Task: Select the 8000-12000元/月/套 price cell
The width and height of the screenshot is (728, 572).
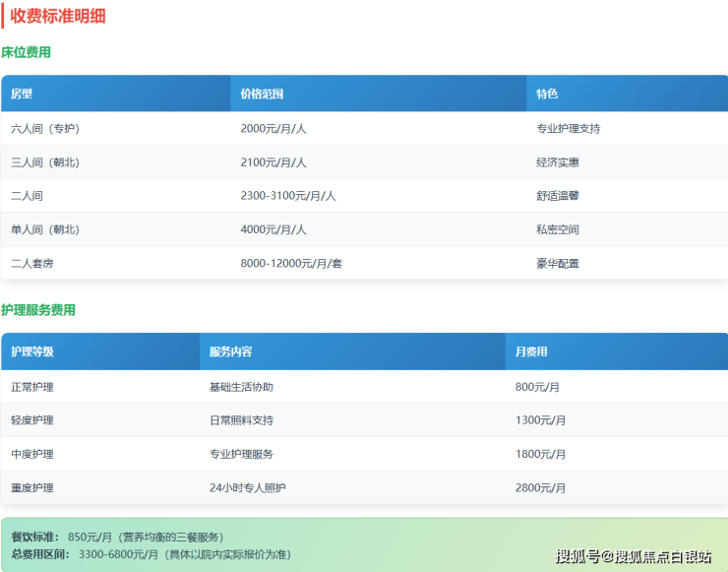Action: [290, 263]
